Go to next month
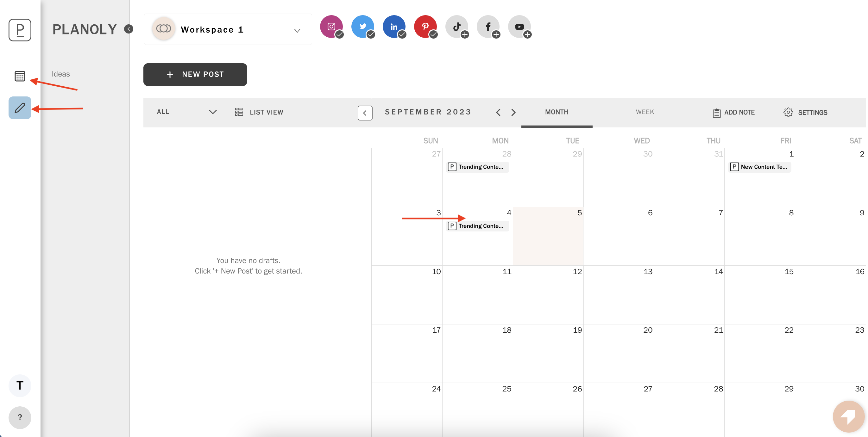868x437 pixels. (513, 112)
